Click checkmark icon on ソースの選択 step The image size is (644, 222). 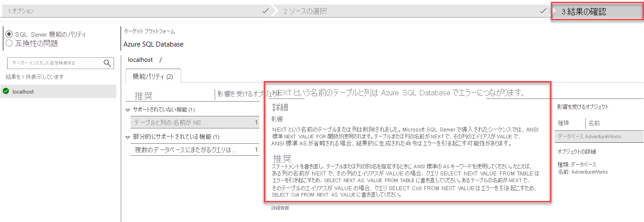543,11
